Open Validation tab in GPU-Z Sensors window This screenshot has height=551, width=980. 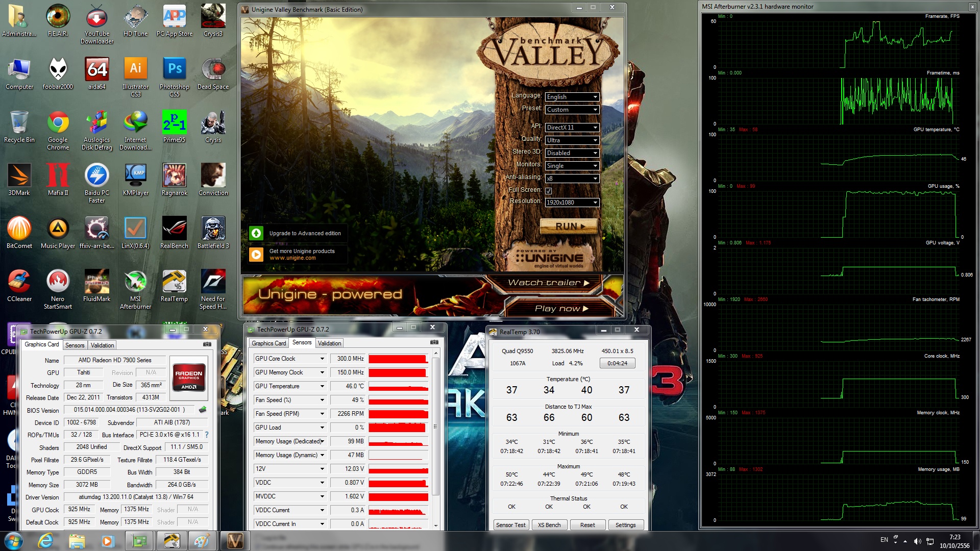tap(329, 343)
